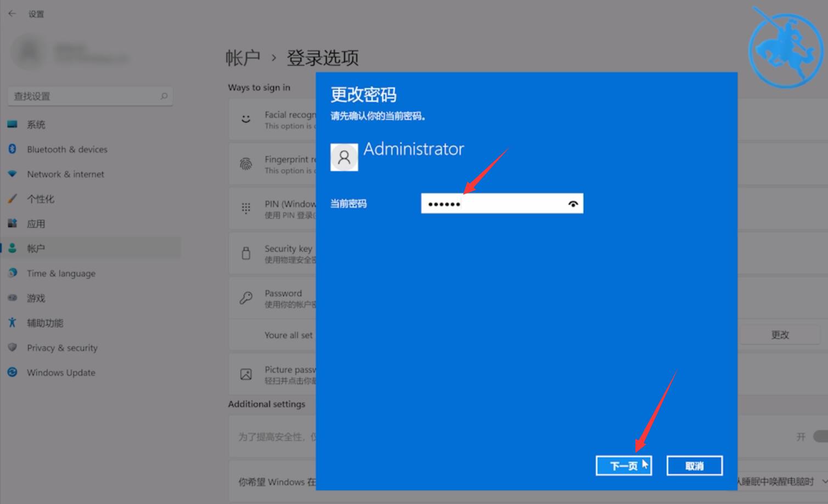
Task: Toggle the 开 switch under Additional settings
Action: (821, 437)
